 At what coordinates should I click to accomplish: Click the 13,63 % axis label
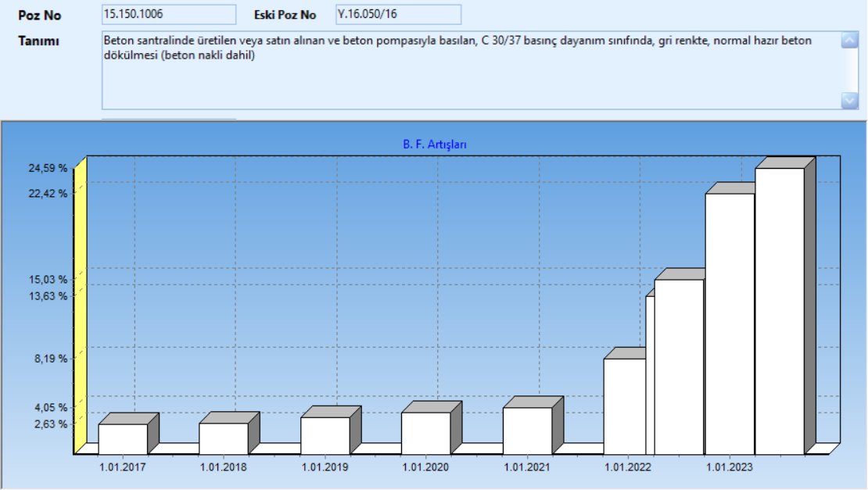[48, 296]
